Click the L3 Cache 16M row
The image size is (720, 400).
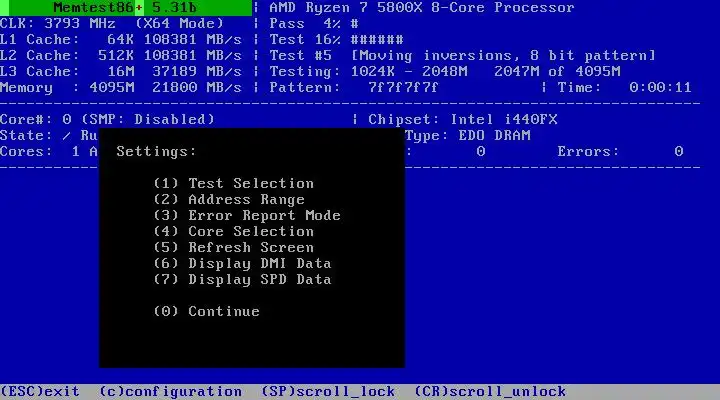tap(121, 72)
